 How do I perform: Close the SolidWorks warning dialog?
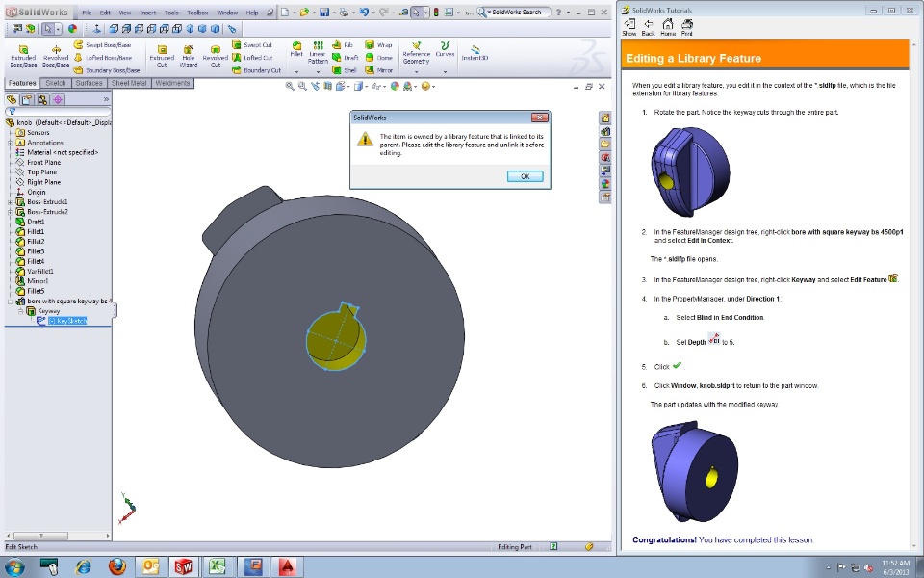click(539, 118)
